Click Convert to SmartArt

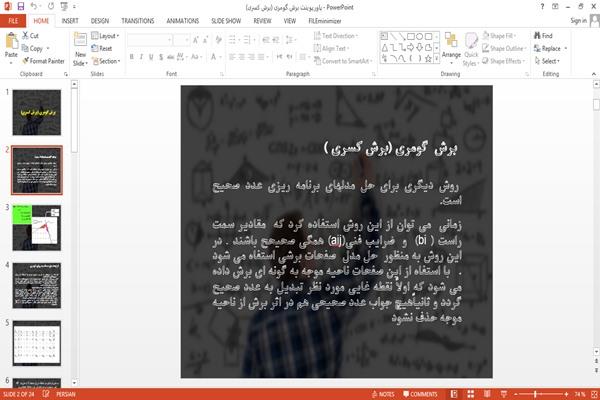pos(343,61)
